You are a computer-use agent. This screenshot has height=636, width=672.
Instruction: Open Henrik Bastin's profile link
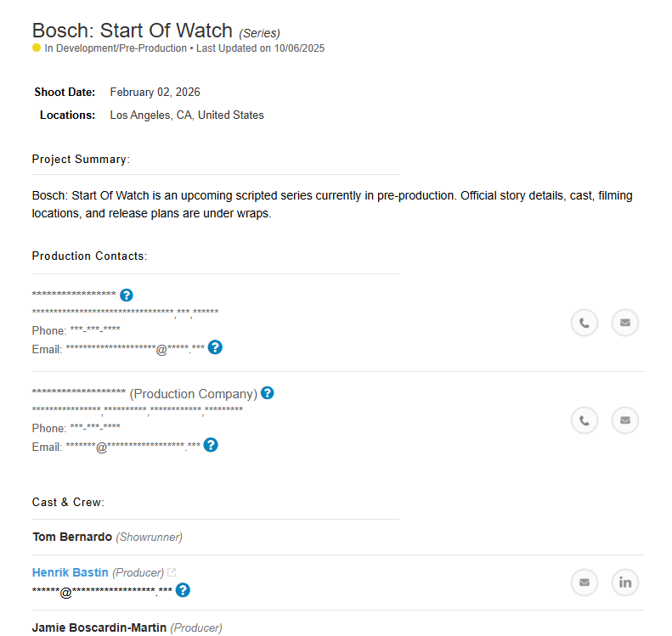pyautogui.click(x=71, y=572)
